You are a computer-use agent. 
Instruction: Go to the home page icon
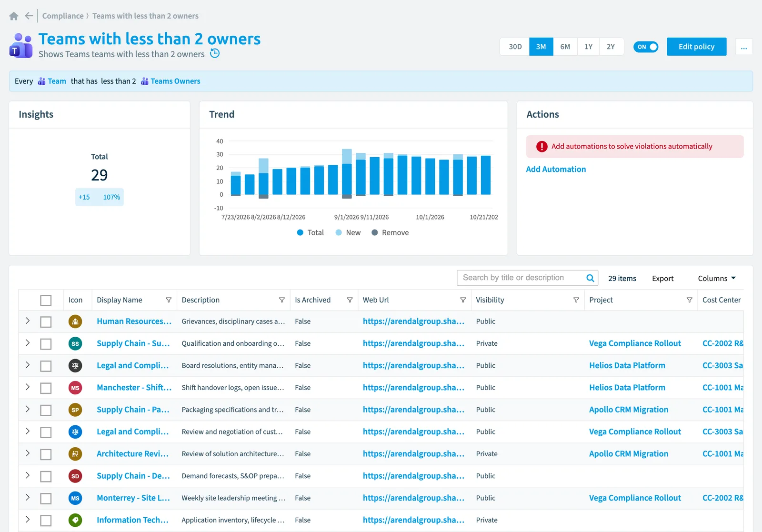(14, 16)
